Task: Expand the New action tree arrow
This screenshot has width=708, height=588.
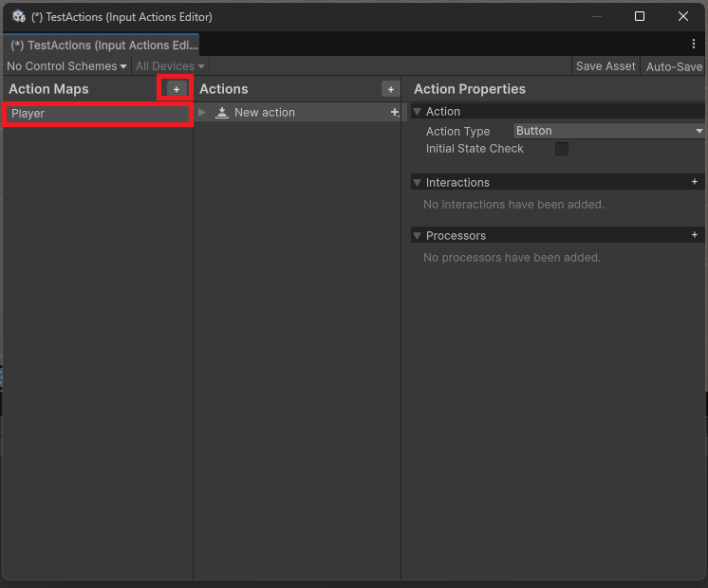Action: (x=202, y=113)
